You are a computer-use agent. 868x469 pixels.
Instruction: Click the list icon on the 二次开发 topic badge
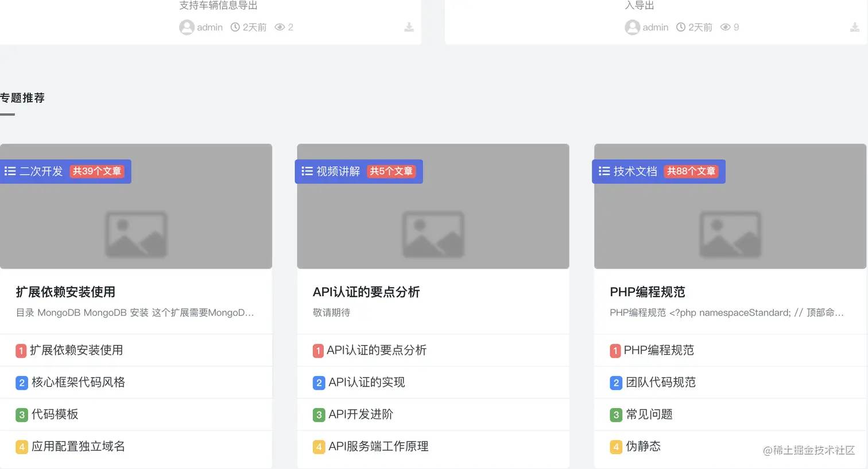10,170
